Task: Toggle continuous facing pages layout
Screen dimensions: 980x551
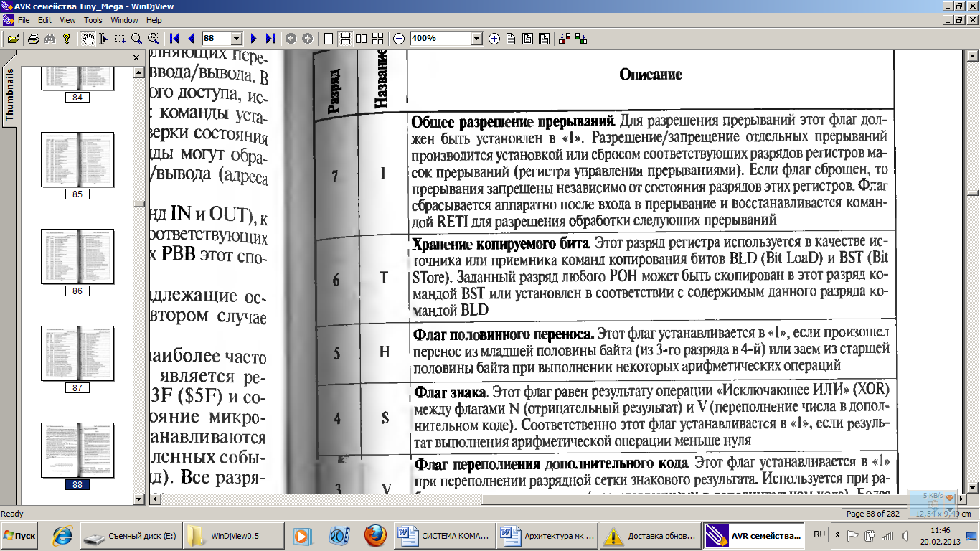Action: (x=378, y=39)
